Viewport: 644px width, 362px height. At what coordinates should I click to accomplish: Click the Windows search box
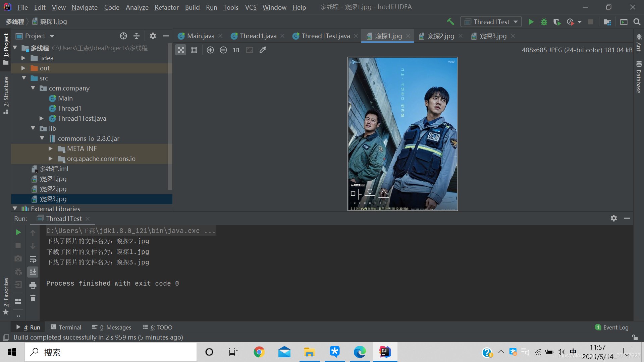click(x=111, y=352)
